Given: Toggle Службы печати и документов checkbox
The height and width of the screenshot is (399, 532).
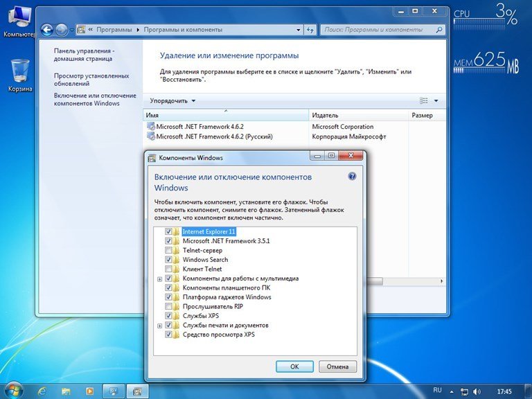Looking at the screenshot, I should click(x=168, y=326).
